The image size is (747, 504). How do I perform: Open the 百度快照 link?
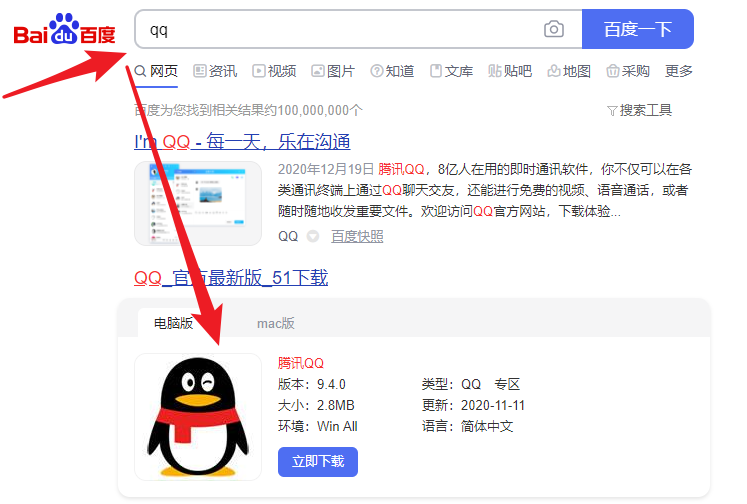point(357,236)
